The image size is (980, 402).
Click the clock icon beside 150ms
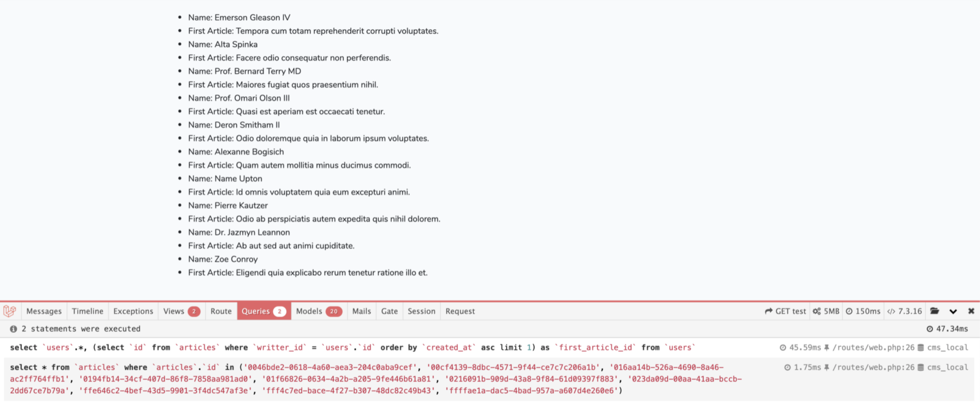[x=849, y=311]
